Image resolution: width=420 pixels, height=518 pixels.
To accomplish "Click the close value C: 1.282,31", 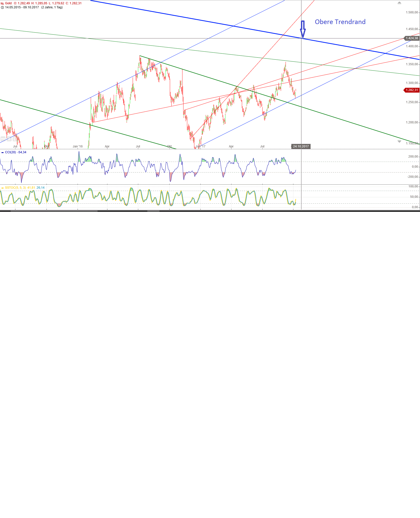I will 74,3.
